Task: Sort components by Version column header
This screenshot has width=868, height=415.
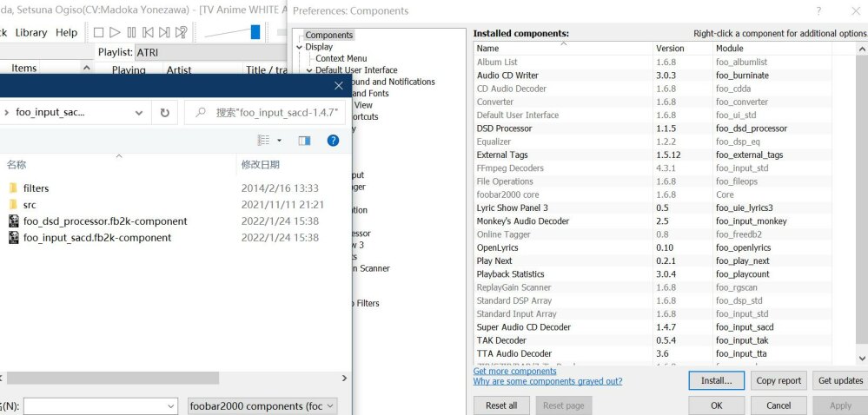Action: [683, 48]
